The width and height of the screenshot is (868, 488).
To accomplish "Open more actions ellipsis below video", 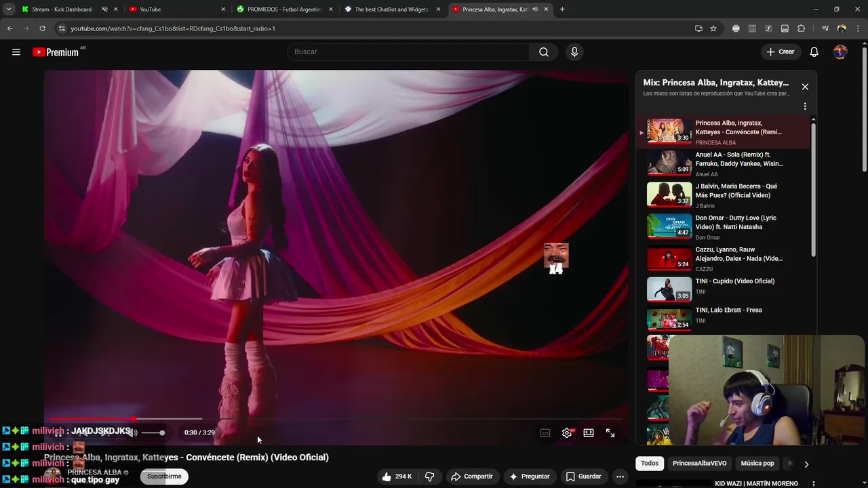I will click(x=620, y=476).
